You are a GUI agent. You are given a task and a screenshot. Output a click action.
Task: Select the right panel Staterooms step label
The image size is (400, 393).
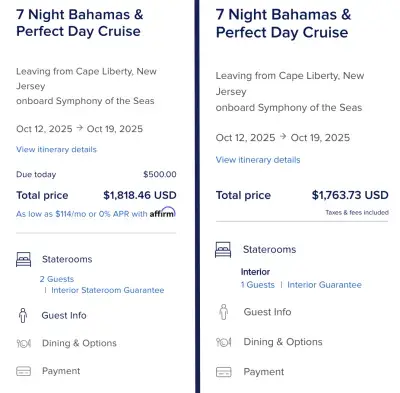coord(269,250)
